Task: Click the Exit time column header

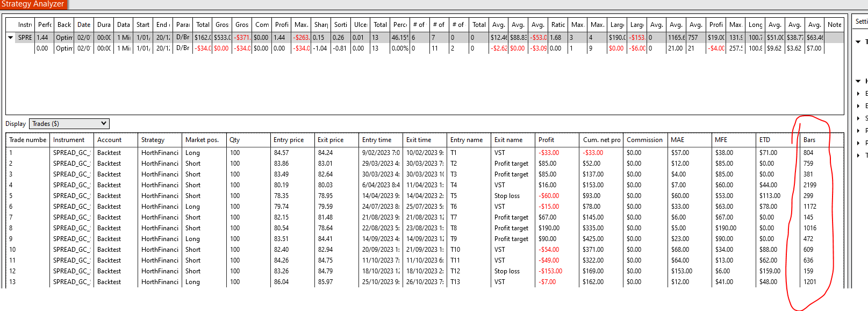Action: [425, 140]
